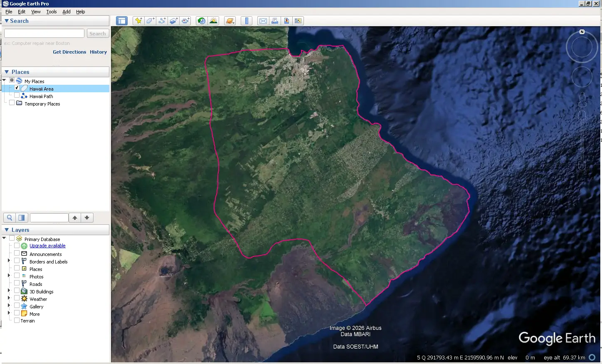Screen dimensions: 602x364
Task: Enable the Photos layer checkbox
Action: tap(17, 275)
